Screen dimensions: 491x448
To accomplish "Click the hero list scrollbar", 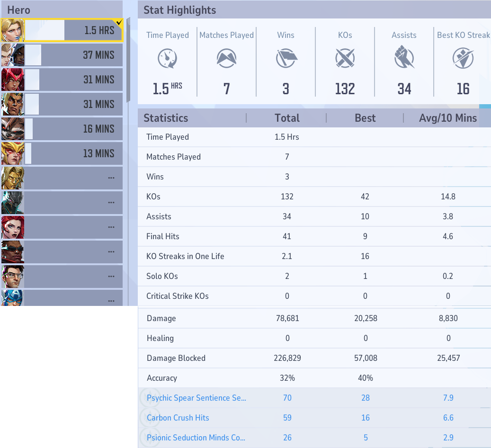I will coord(128,60).
